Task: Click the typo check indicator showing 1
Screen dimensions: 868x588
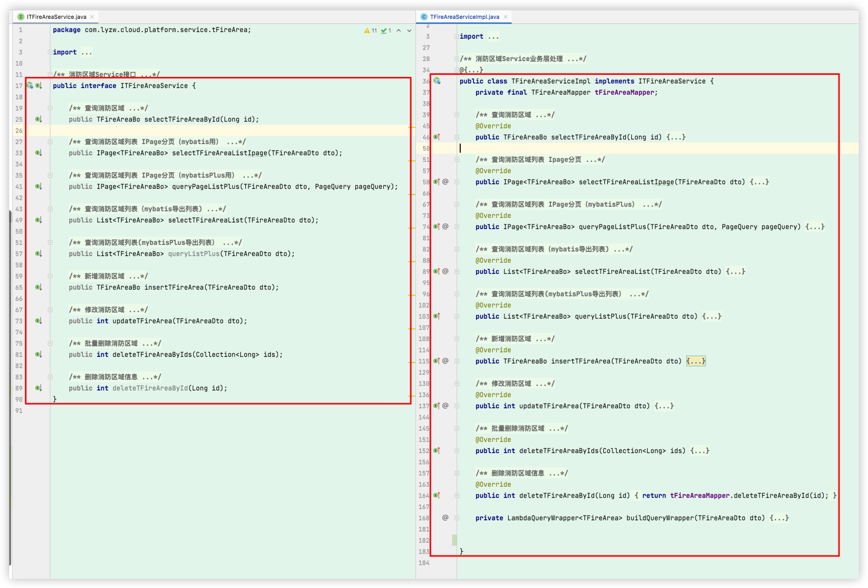Action: coord(386,31)
